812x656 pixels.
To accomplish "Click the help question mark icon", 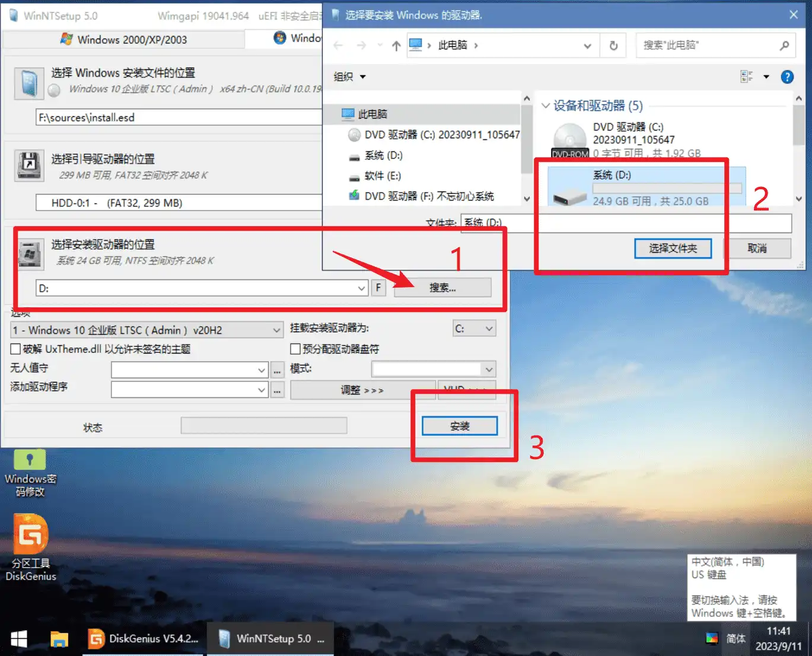I will [786, 77].
